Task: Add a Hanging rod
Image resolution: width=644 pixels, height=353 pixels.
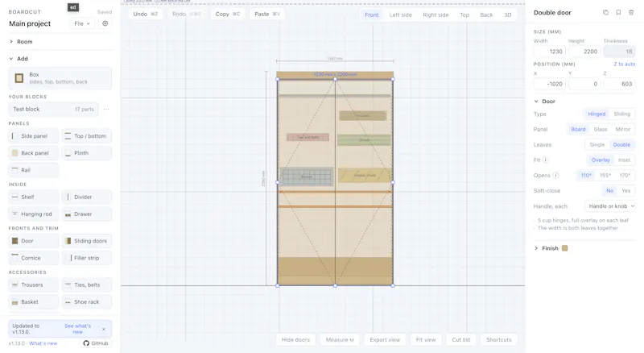Action: (33, 214)
